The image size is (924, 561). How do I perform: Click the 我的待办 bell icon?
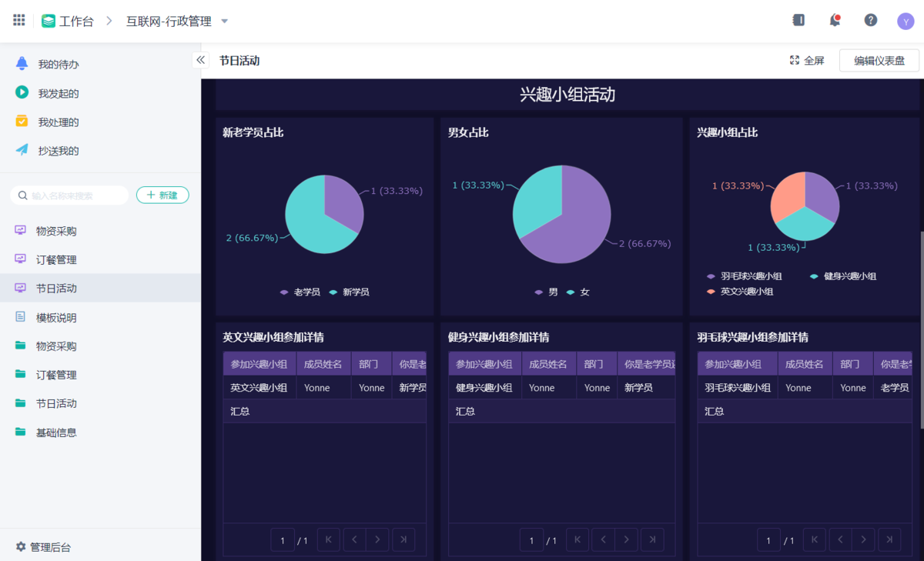pos(22,64)
